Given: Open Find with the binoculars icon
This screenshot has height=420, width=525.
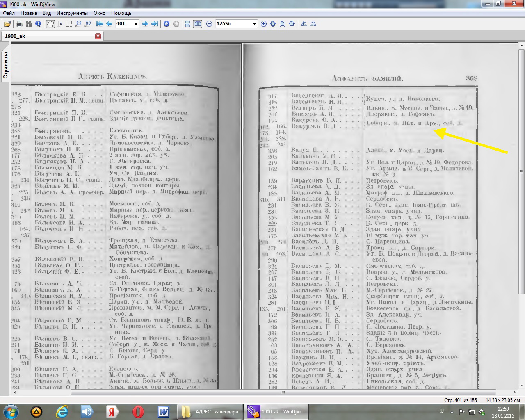Looking at the screenshot, I should [28, 24].
